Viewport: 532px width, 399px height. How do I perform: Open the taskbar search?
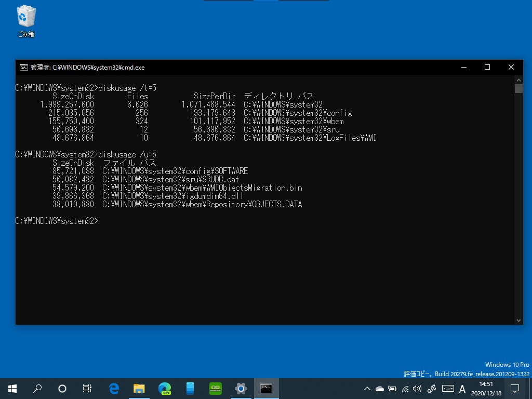[37, 389]
